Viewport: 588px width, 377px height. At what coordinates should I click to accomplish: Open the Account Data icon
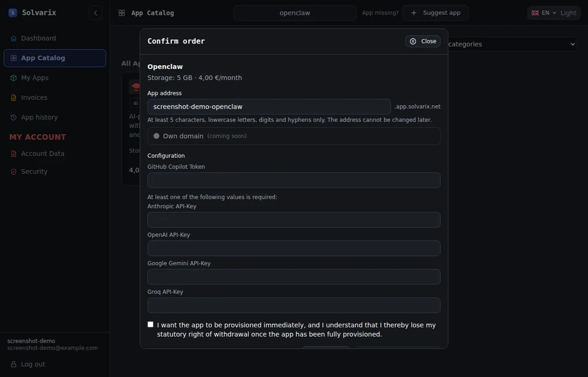pyautogui.click(x=13, y=154)
